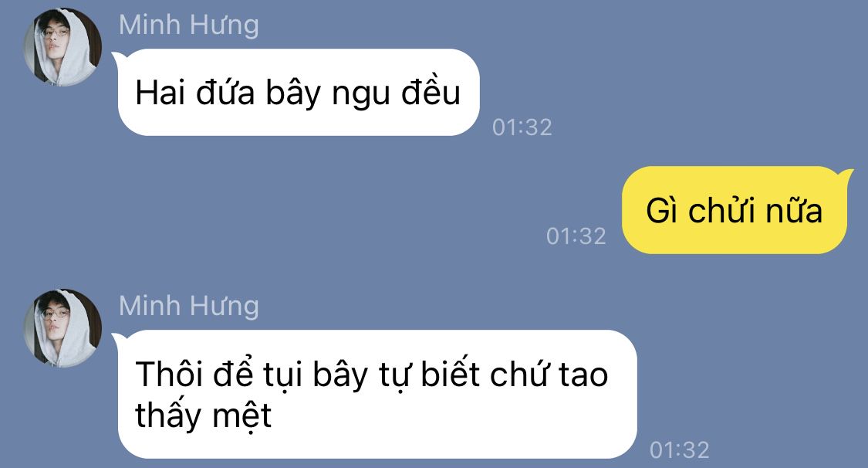Select the sender name above 'Thôi để tụi bây' message
Viewport: 868px width, 468px height.
point(189,307)
